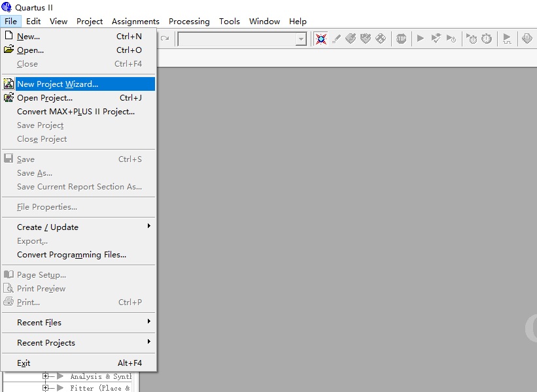Click the Settings icon beside the project dropdown
537x392 pixels.
321,39
